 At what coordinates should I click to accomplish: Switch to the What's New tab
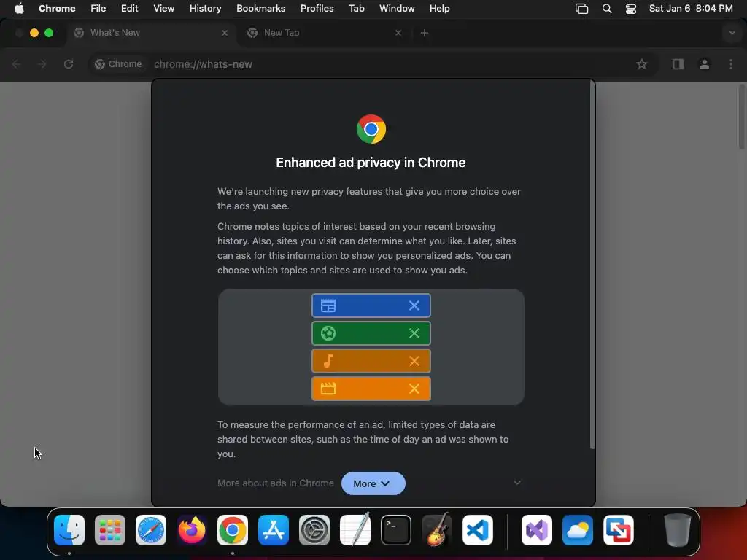150,33
